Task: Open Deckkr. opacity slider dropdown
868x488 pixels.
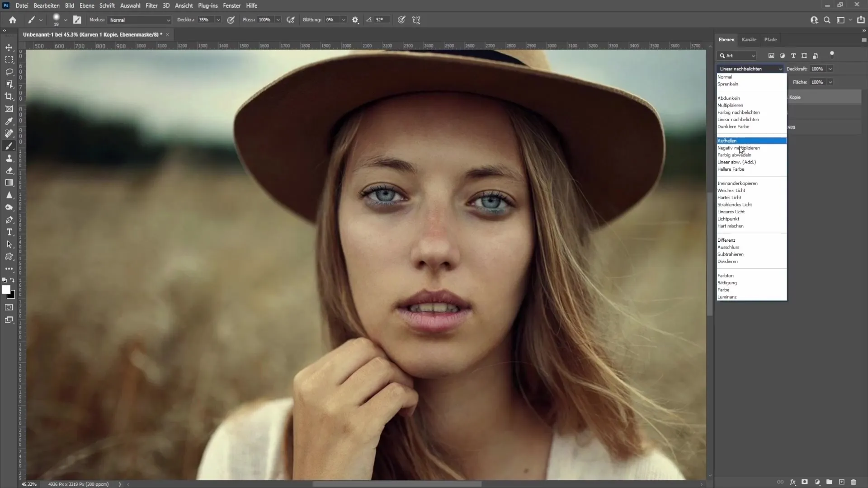Action: click(218, 20)
